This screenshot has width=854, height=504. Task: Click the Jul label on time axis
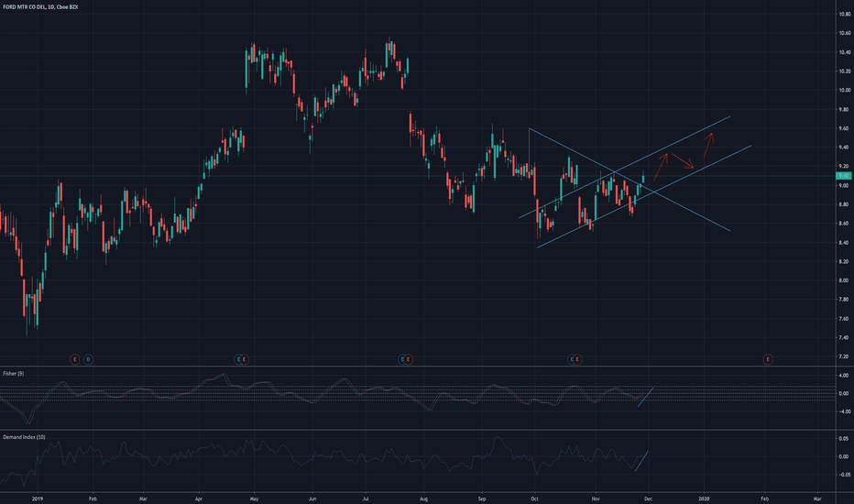point(366,499)
